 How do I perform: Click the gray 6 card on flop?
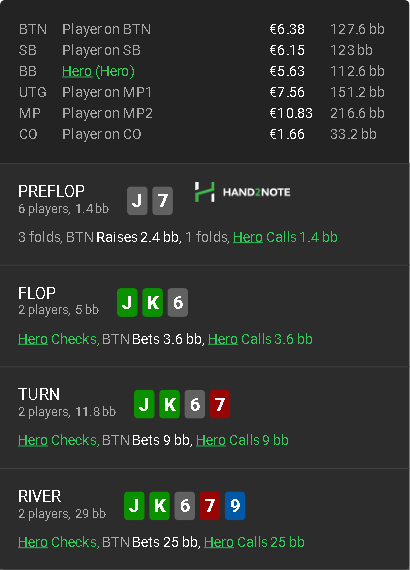[x=178, y=302]
